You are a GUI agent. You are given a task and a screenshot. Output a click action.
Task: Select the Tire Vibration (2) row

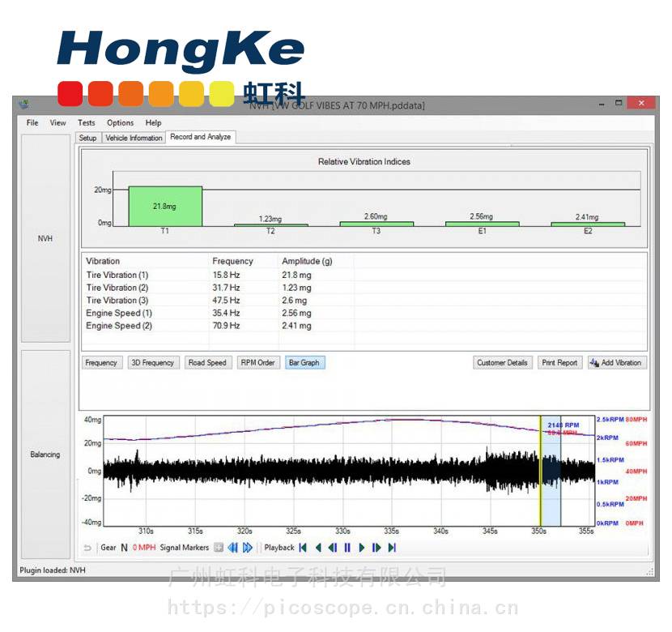click(x=364, y=288)
